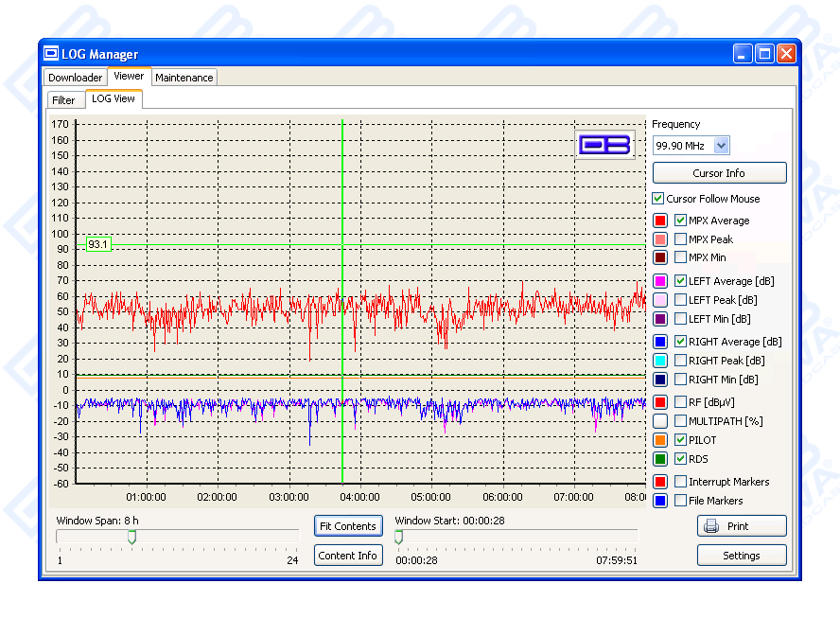Select the Filter sub-tab
This screenshot has width=840, height=619.
pos(63,99)
